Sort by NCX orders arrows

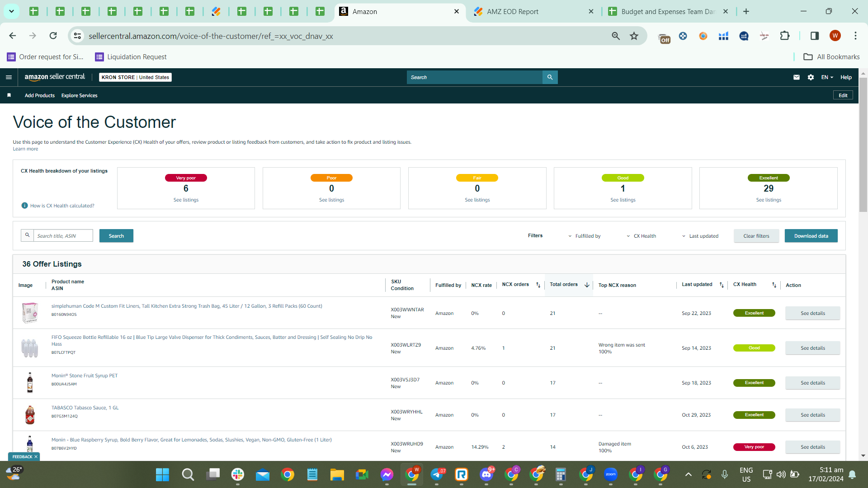(538, 285)
